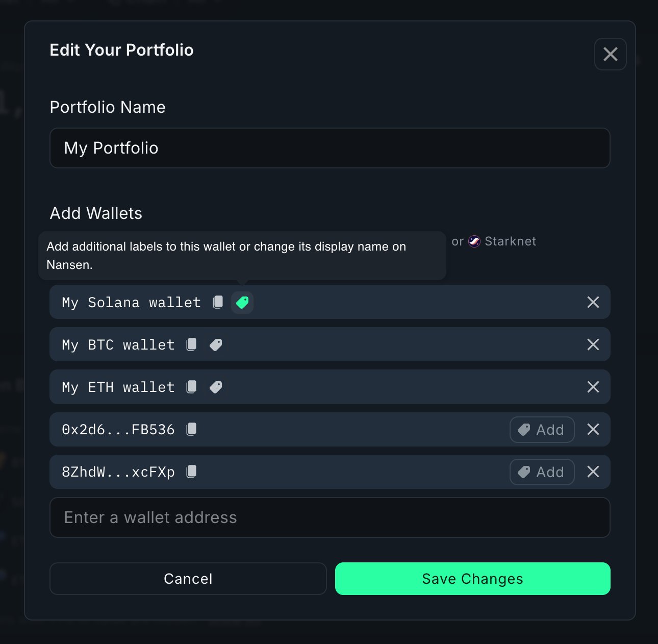Close the Edit Your Portfolio dialog
The height and width of the screenshot is (644, 658).
pos(610,54)
